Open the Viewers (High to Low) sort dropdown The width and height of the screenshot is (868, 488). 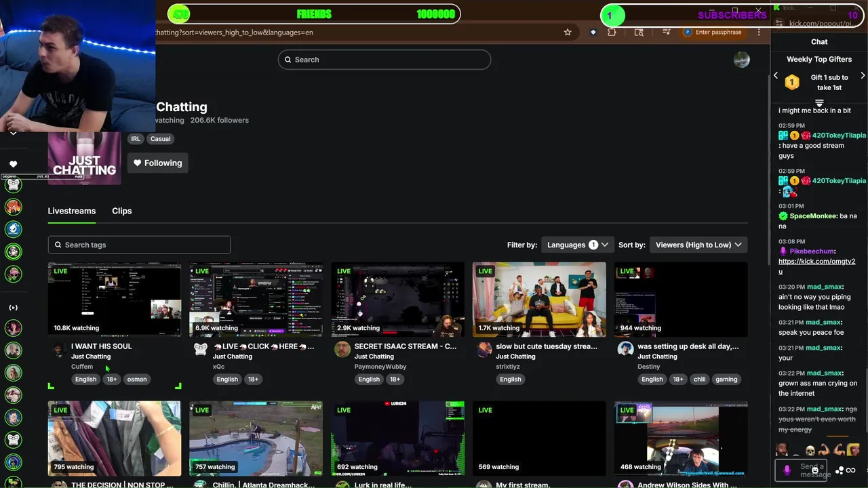(698, 245)
